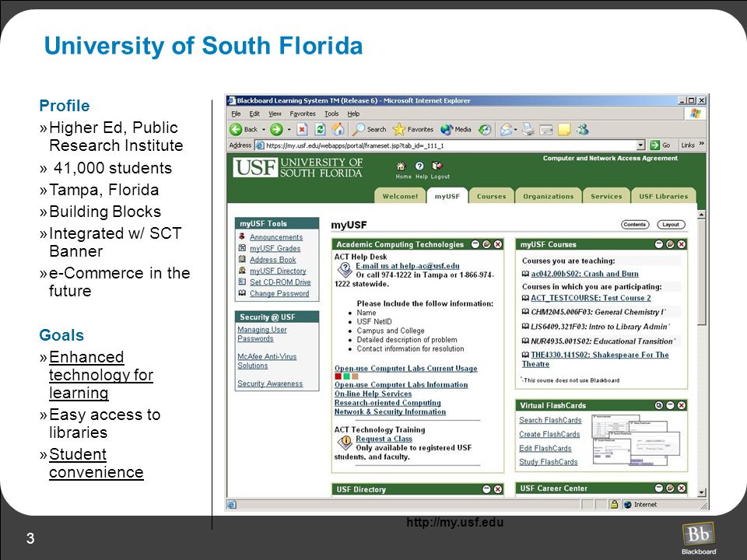This screenshot has width=747, height=560.
Task: Open the Back button history dropdown
Action: [x=264, y=130]
